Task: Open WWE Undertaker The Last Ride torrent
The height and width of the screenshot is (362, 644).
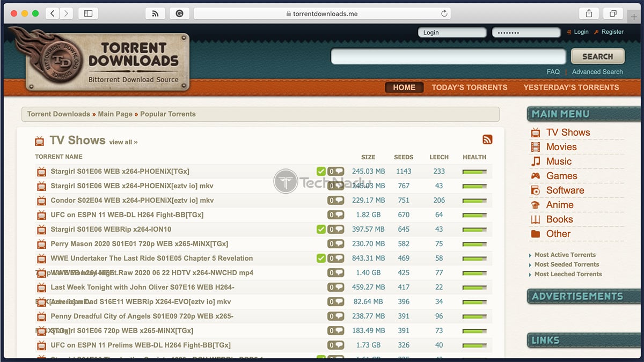Action: click(151, 258)
